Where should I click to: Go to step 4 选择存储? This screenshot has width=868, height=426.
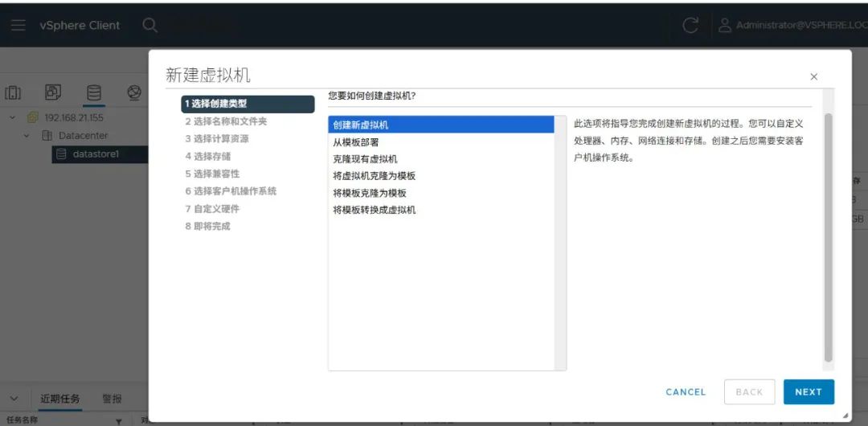[x=208, y=156]
